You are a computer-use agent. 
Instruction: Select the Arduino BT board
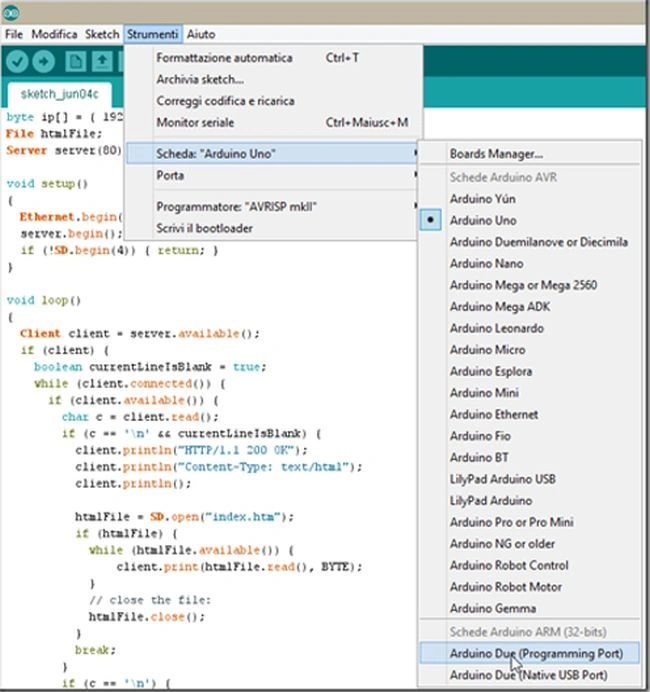(x=530, y=458)
